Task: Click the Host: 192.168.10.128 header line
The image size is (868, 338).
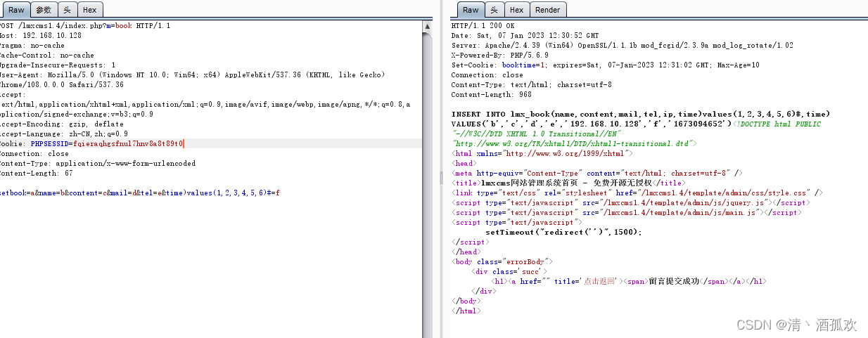Action: pyautogui.click(x=41, y=35)
